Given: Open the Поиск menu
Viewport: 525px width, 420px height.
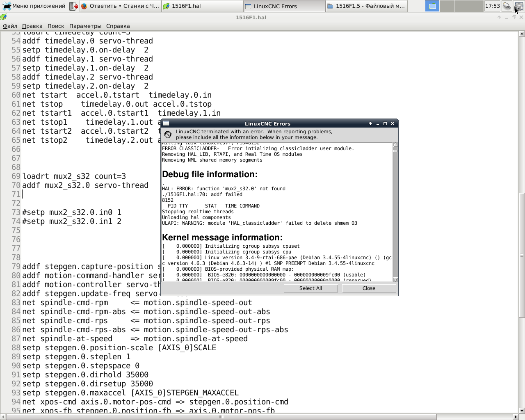Looking at the screenshot, I should [x=56, y=26].
